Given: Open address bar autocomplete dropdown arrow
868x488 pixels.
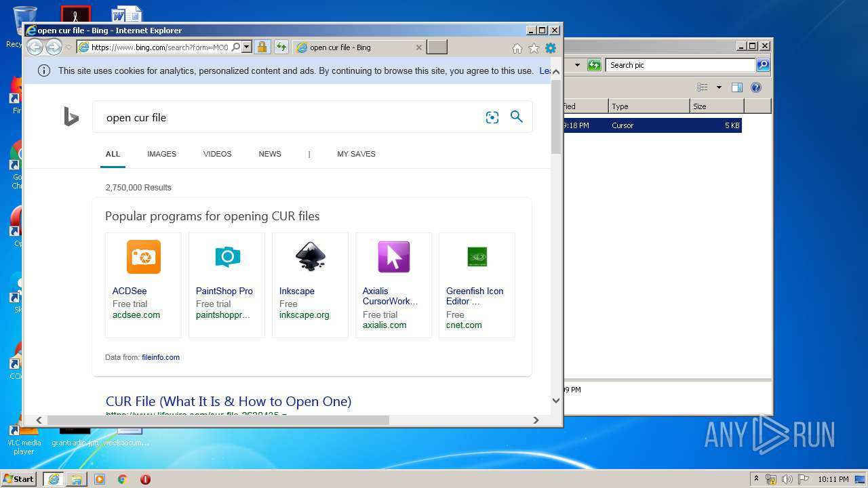Looking at the screenshot, I should [247, 47].
